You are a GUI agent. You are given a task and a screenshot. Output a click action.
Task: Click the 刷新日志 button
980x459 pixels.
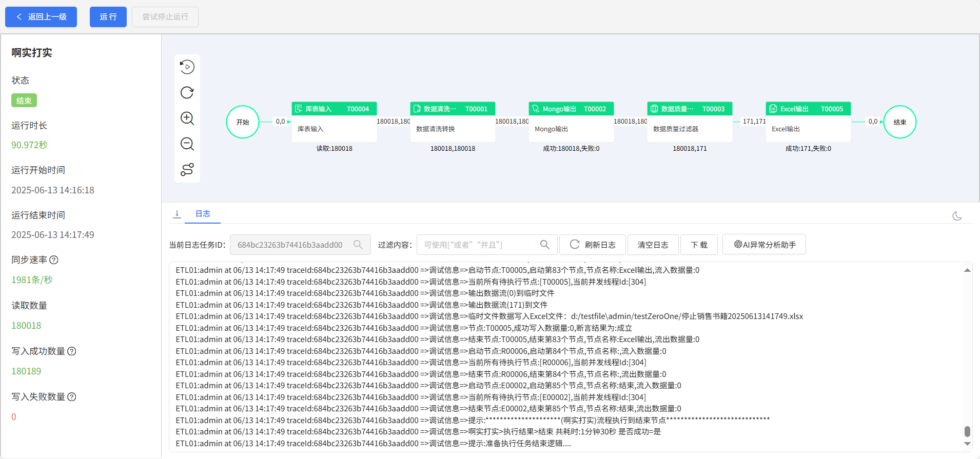click(593, 245)
